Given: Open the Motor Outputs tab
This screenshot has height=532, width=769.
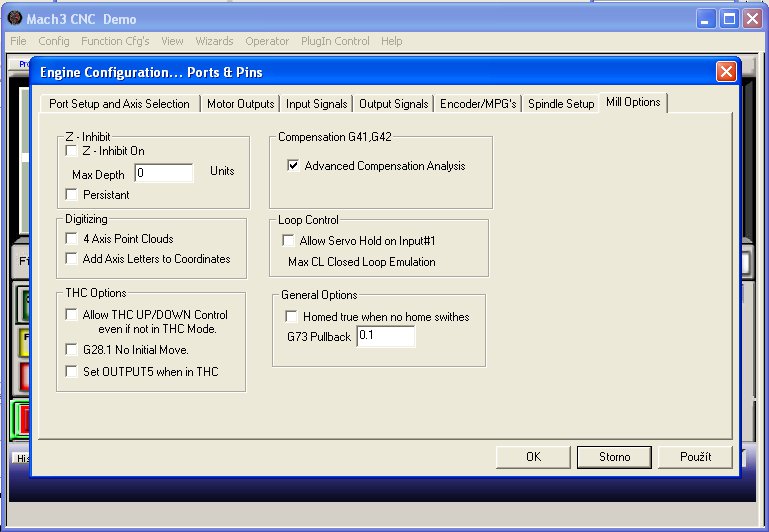Looking at the screenshot, I should [x=240, y=104].
